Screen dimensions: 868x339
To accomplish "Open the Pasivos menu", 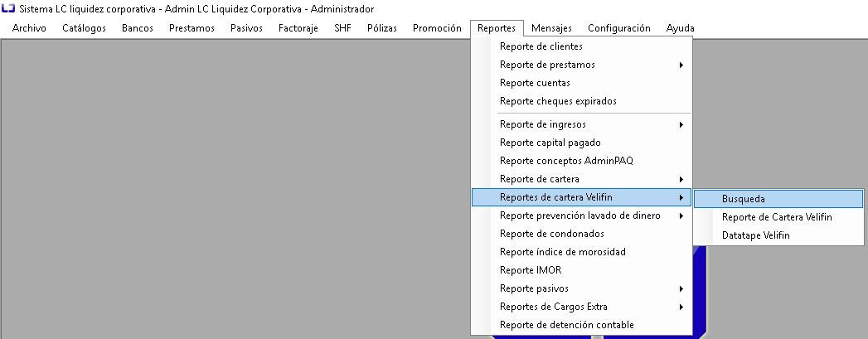I will [x=246, y=28].
